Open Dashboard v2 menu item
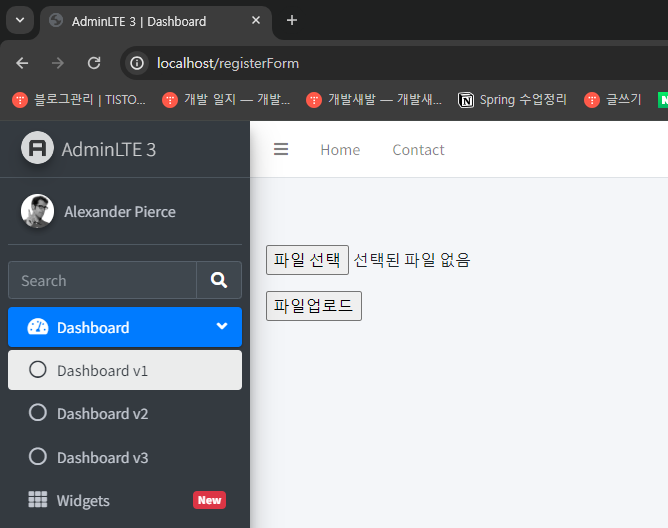 click(x=125, y=413)
